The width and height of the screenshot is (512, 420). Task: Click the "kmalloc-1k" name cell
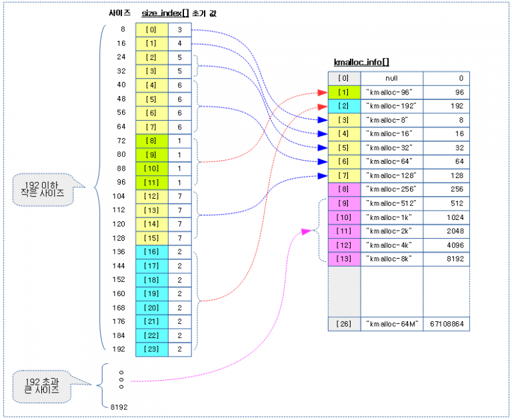coord(392,217)
